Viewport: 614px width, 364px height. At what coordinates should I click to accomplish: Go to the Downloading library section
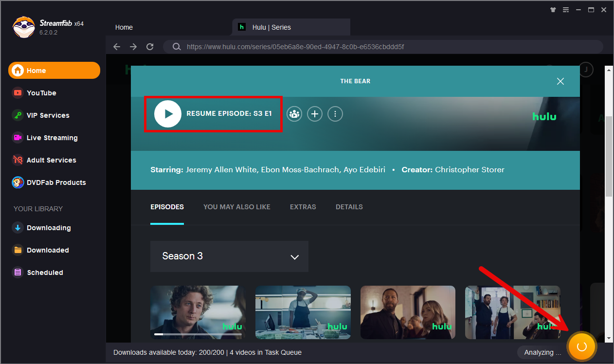coord(48,228)
